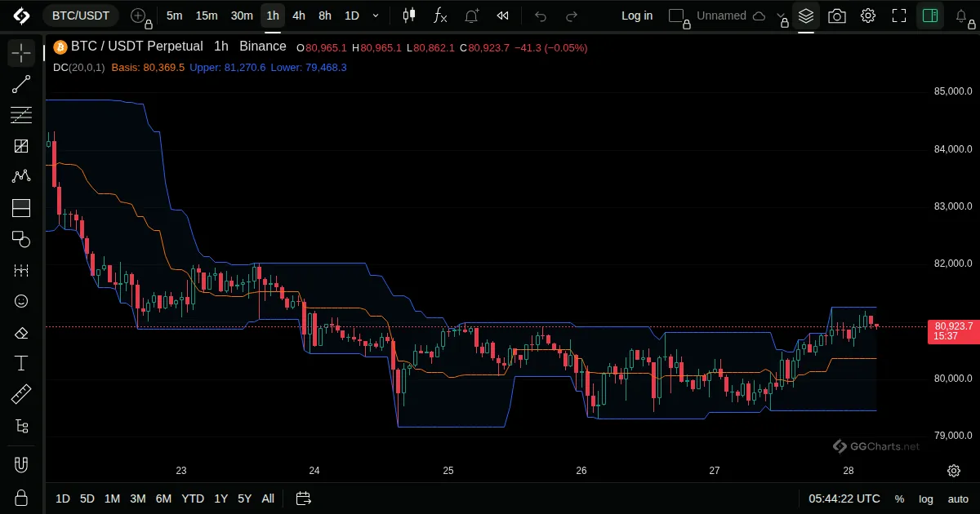Select the text annotation tool
The width and height of the screenshot is (980, 514).
pos(21,363)
